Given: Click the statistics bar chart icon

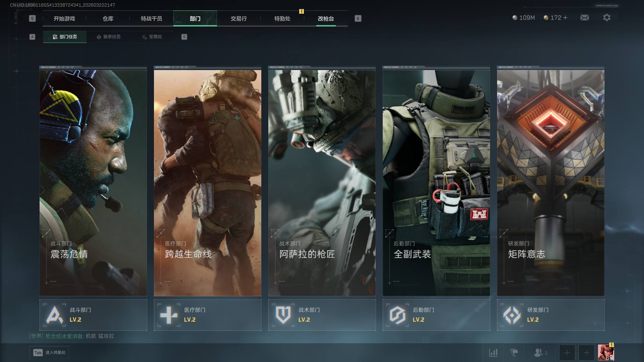Looking at the screenshot, I should tap(493, 353).
